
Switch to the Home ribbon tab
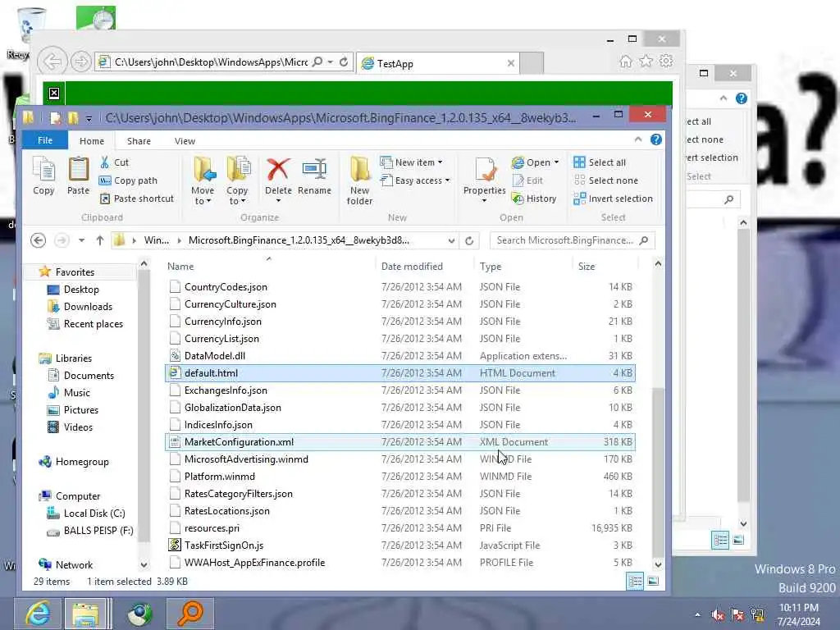pyautogui.click(x=92, y=141)
